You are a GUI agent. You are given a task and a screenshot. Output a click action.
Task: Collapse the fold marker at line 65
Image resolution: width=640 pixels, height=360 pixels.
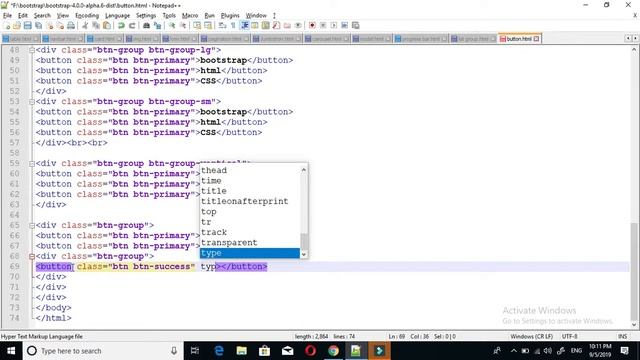click(31, 225)
